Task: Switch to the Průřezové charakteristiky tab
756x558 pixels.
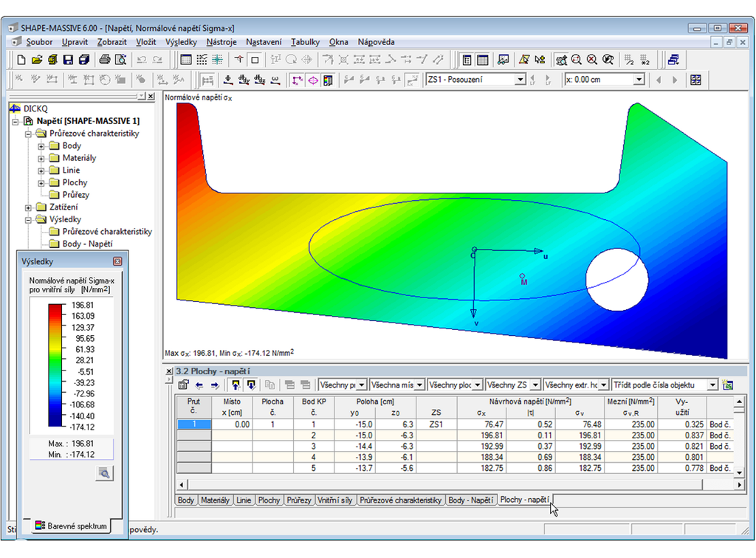Action: pos(400,500)
